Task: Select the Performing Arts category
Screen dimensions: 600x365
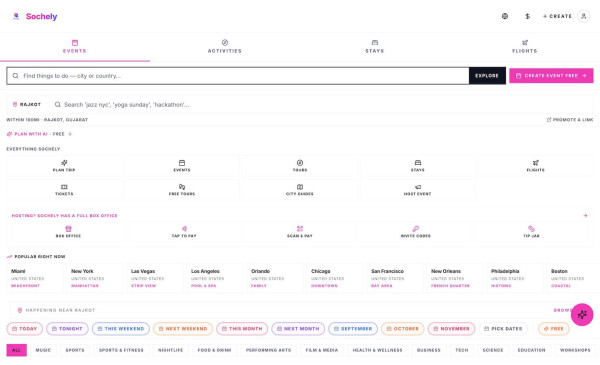Action: pos(268,350)
